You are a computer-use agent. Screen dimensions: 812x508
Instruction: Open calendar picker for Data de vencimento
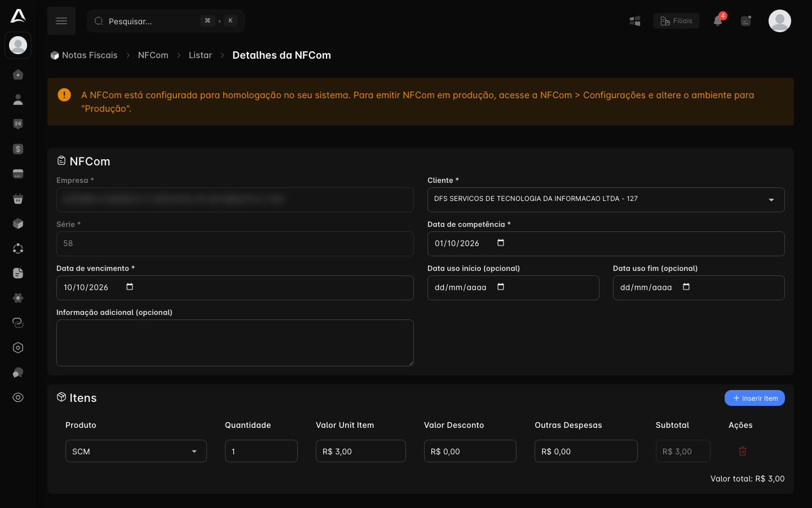coord(130,287)
